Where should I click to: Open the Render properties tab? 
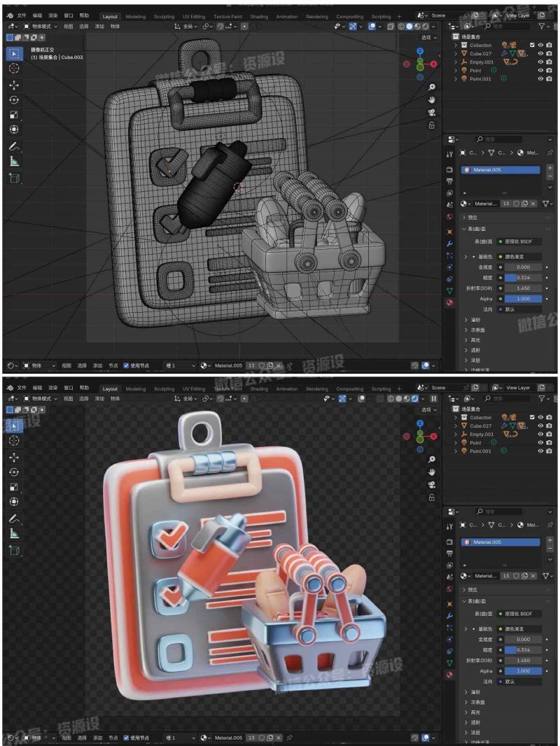click(449, 169)
